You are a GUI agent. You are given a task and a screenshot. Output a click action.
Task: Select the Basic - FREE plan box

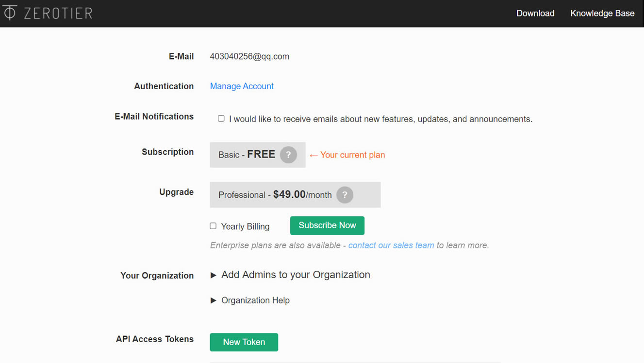(258, 155)
